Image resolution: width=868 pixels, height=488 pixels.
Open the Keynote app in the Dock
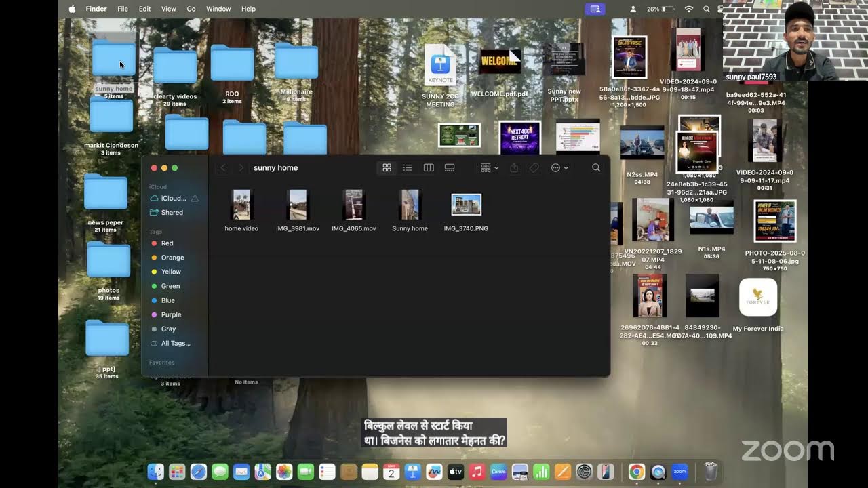412,472
